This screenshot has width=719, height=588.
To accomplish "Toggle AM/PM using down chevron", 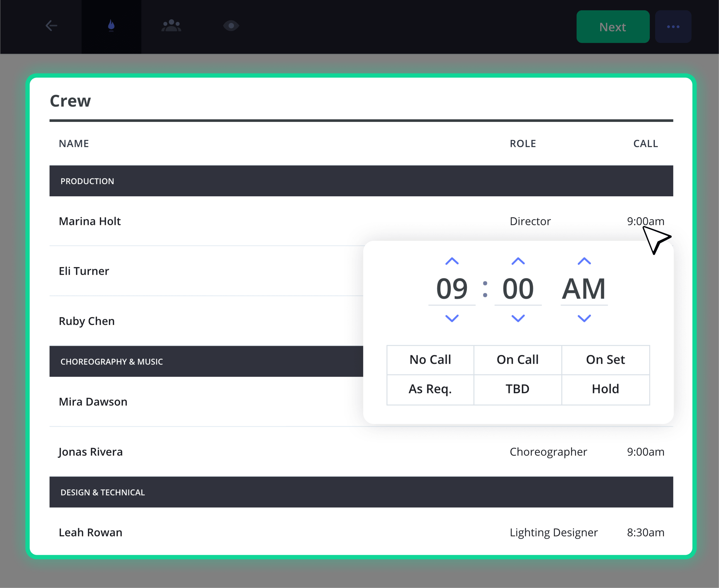I will tap(584, 318).
